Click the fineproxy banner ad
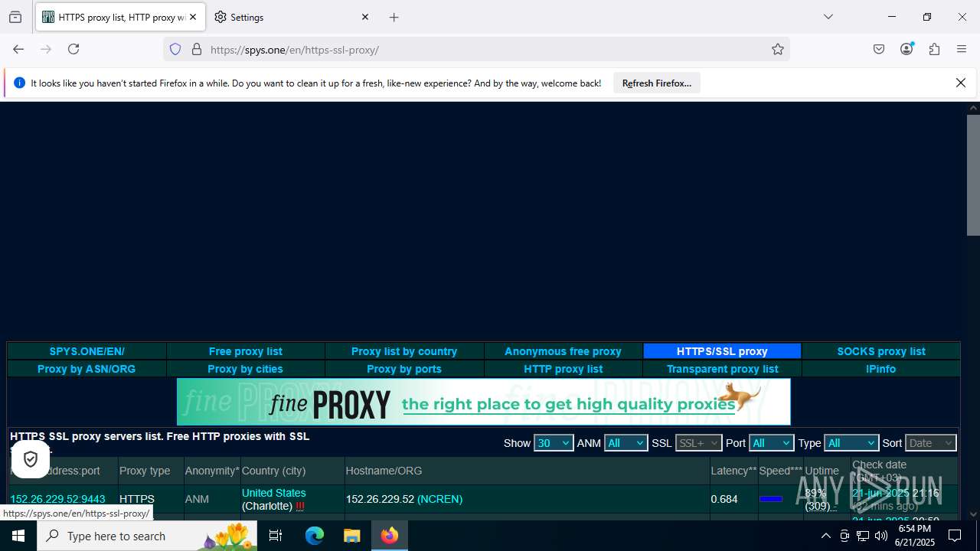Viewport: 980px width, 551px height. tap(484, 402)
